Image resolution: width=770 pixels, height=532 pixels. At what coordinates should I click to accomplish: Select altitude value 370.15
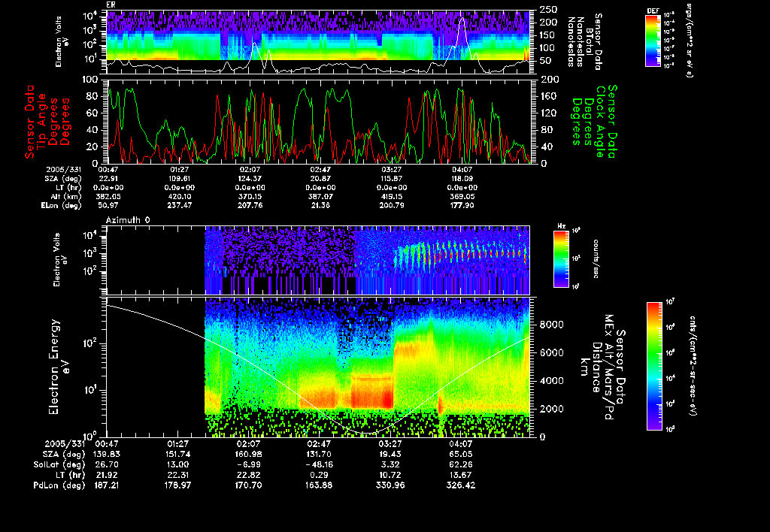point(250,197)
